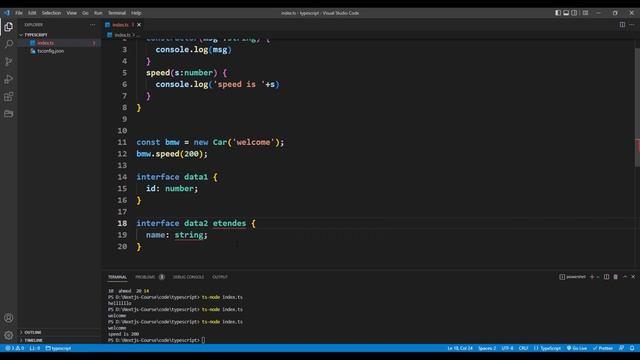The width and height of the screenshot is (640, 360).
Task: Switch to the Problems panel tab
Action: pos(149,277)
